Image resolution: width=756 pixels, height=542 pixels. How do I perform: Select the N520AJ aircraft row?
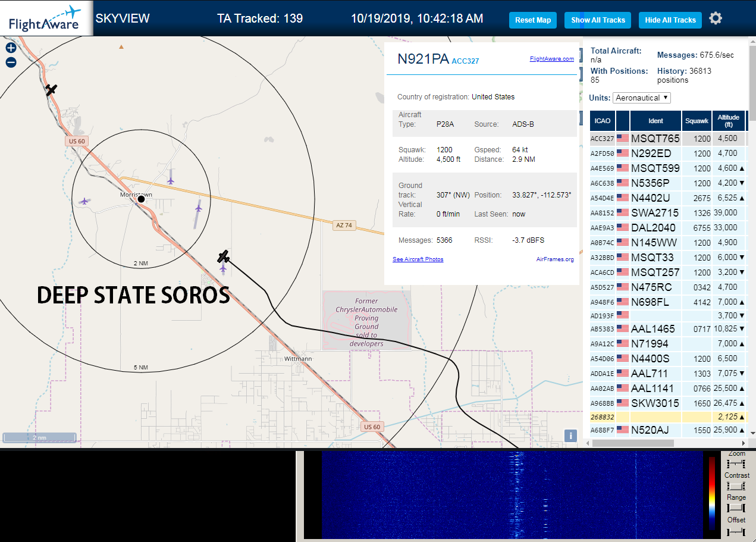point(667,430)
